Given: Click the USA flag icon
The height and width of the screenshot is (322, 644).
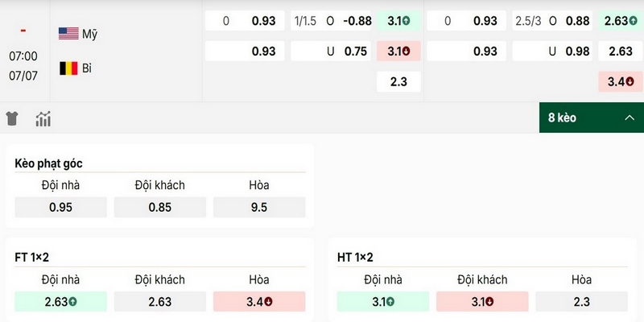Looking at the screenshot, I should pos(68,34).
